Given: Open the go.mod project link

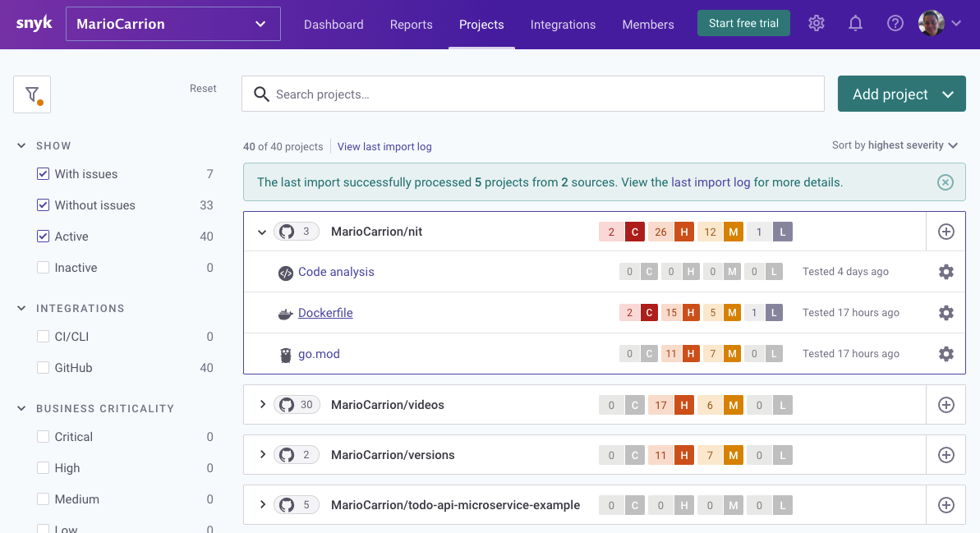Looking at the screenshot, I should click(319, 354).
